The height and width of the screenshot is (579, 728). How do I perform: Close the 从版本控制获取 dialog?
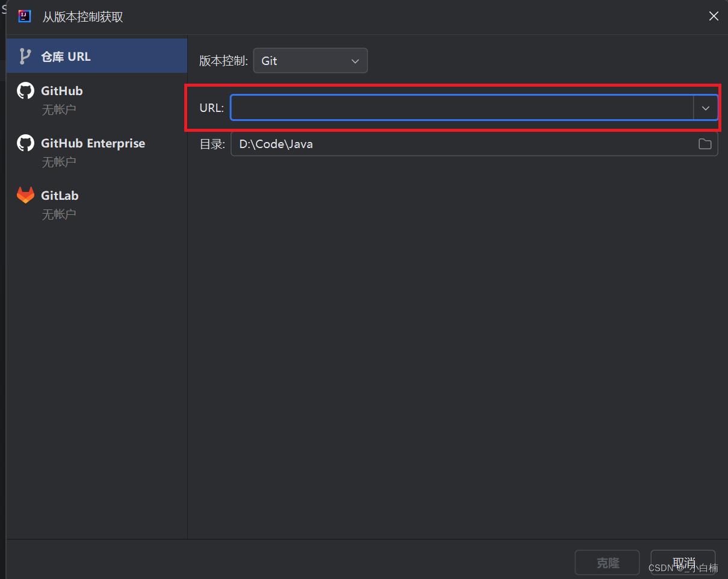pos(714,16)
